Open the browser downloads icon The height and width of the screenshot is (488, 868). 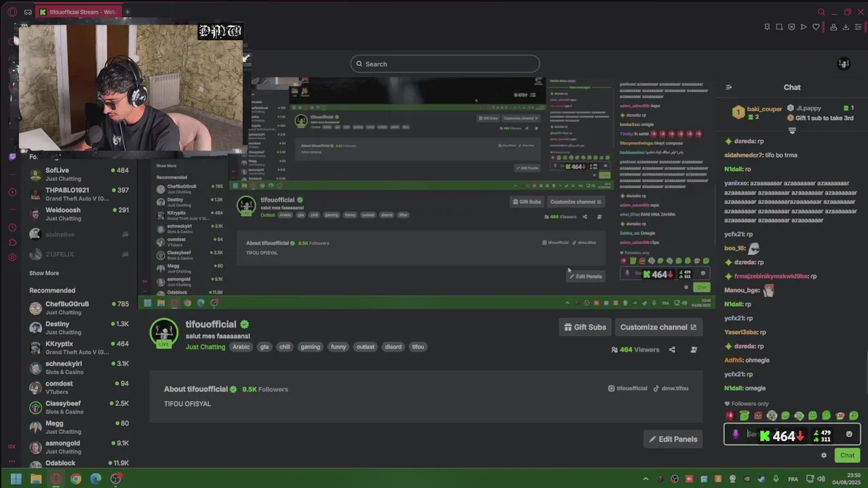(x=846, y=27)
